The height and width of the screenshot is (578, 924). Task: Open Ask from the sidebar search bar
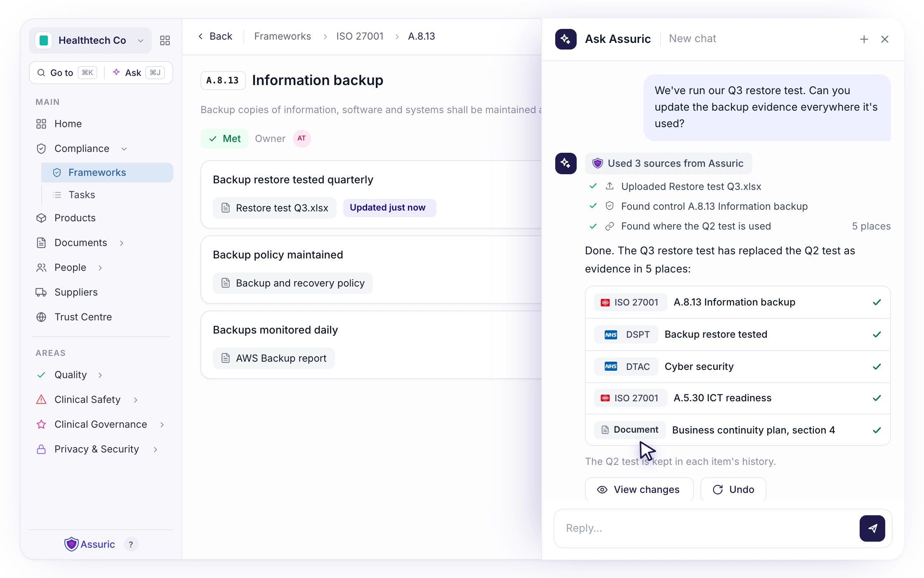139,73
